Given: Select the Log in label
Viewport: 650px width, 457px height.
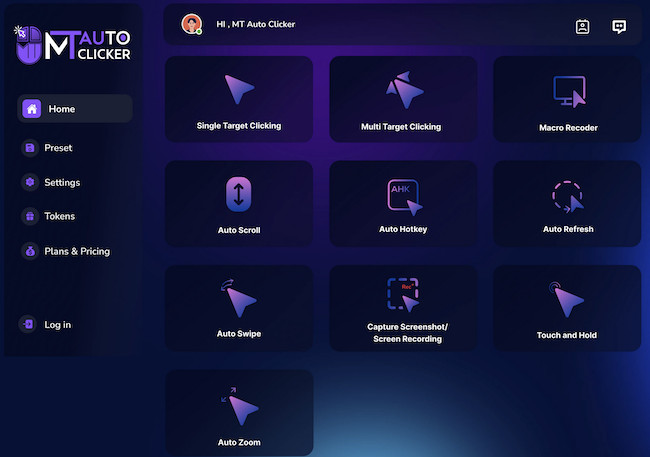Looking at the screenshot, I should tap(58, 325).
